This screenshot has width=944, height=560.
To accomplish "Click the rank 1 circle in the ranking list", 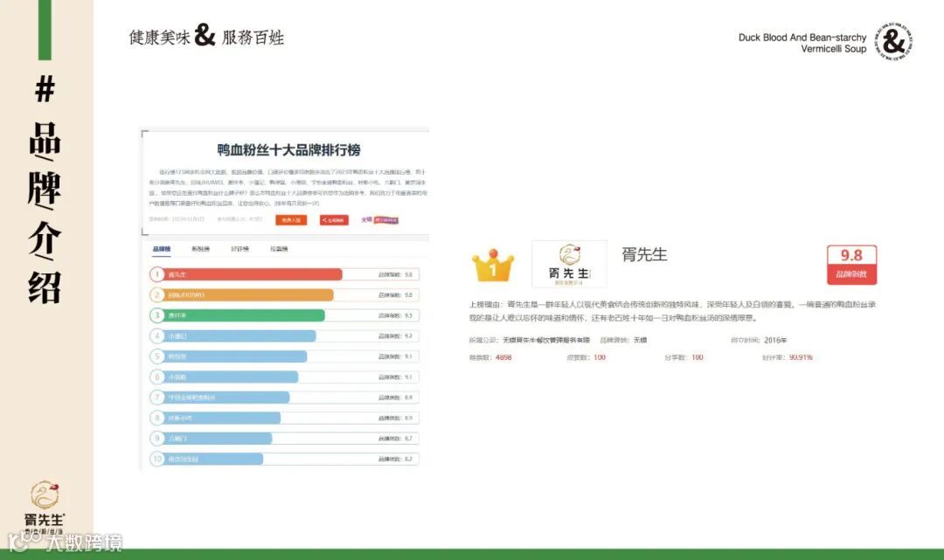I will [157, 274].
